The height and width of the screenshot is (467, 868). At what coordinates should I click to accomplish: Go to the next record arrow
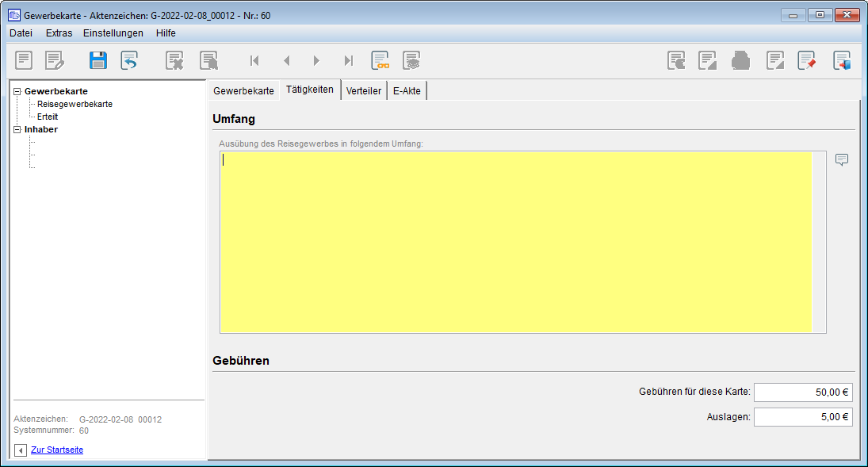tap(316, 60)
